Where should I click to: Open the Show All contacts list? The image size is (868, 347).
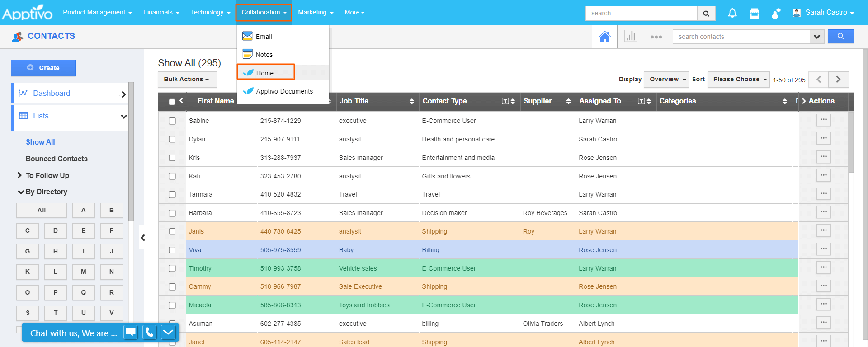pos(40,142)
